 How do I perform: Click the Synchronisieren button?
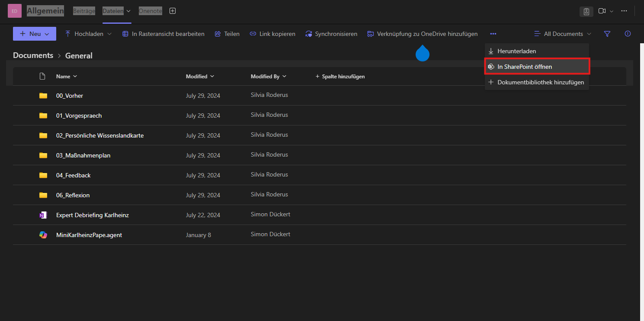pyautogui.click(x=331, y=34)
